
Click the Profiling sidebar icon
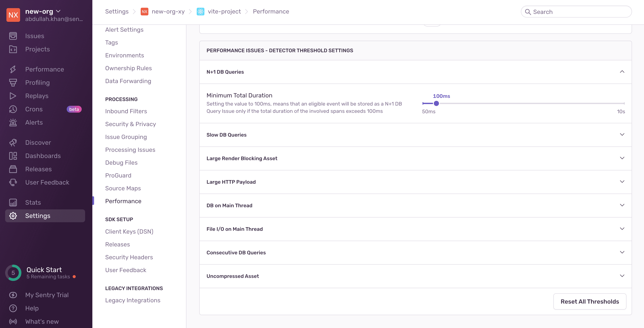click(13, 83)
